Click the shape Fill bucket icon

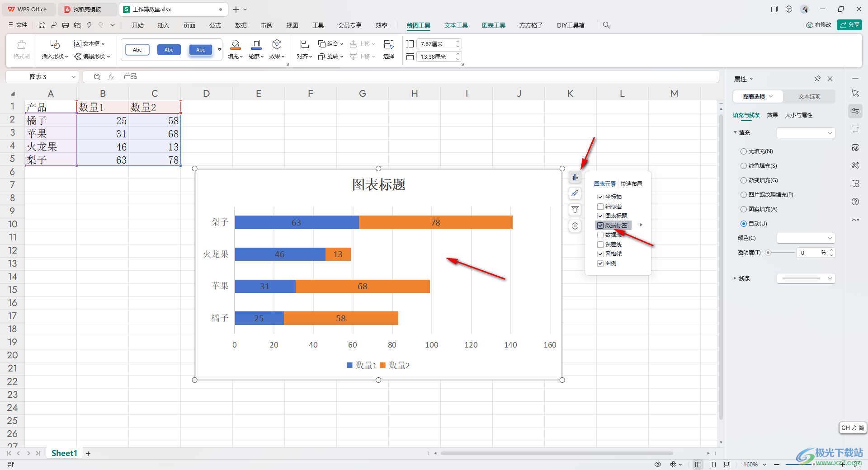pos(236,44)
